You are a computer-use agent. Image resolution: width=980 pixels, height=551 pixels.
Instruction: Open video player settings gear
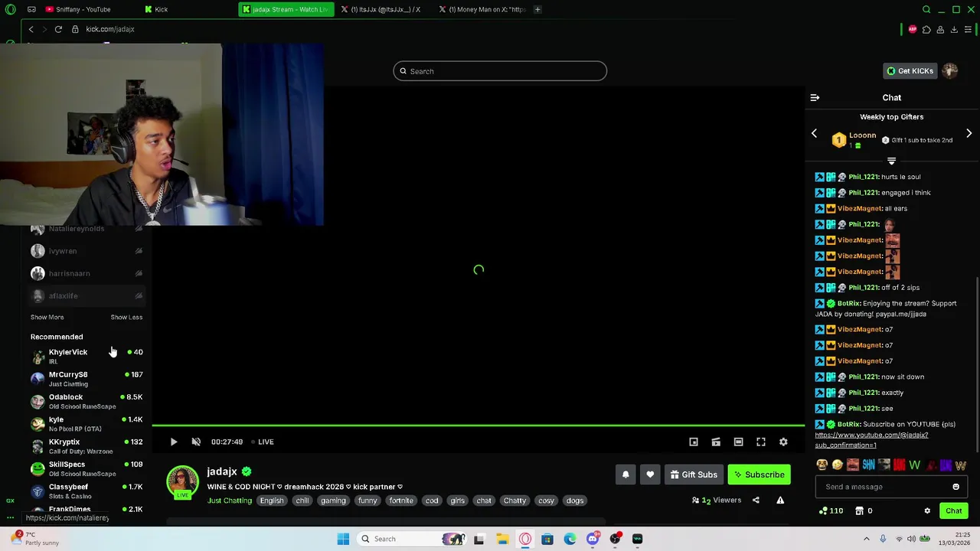[x=783, y=442]
